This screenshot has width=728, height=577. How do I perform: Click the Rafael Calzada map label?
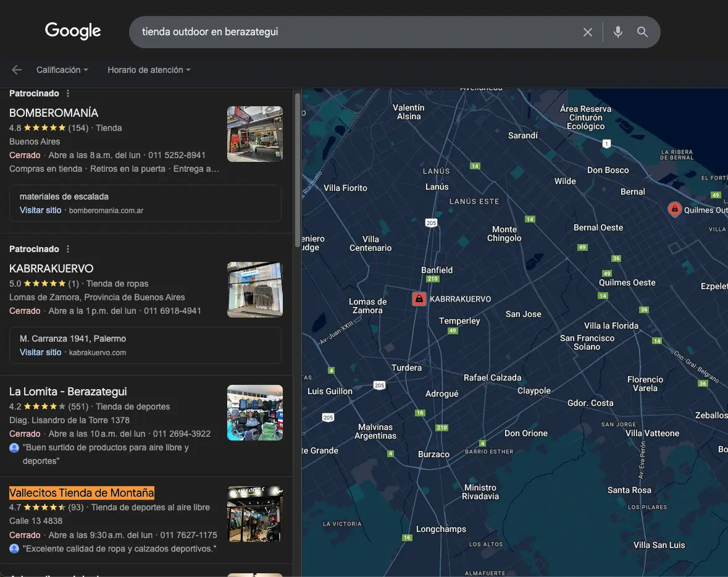pos(492,377)
